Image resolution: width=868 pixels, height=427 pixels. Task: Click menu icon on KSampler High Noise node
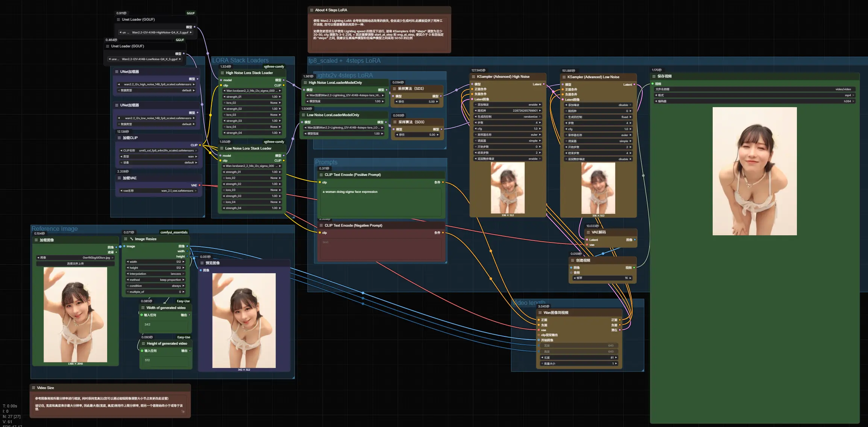(x=473, y=77)
